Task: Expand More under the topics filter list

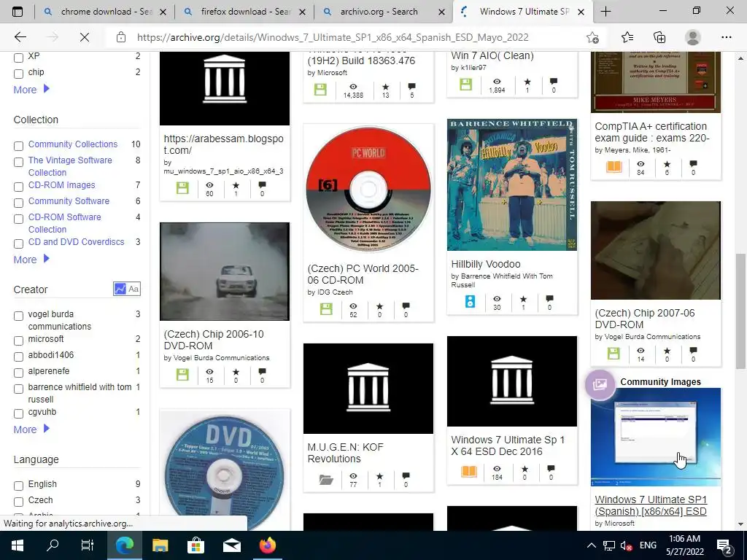Action: coord(31,90)
